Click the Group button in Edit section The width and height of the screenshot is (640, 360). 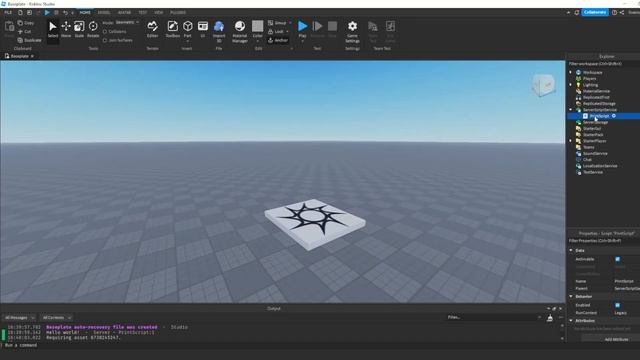277,23
